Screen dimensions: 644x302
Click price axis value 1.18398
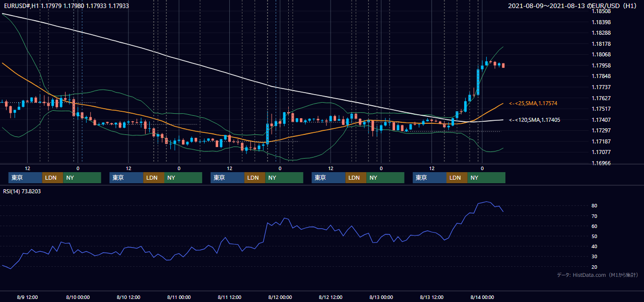click(x=601, y=22)
